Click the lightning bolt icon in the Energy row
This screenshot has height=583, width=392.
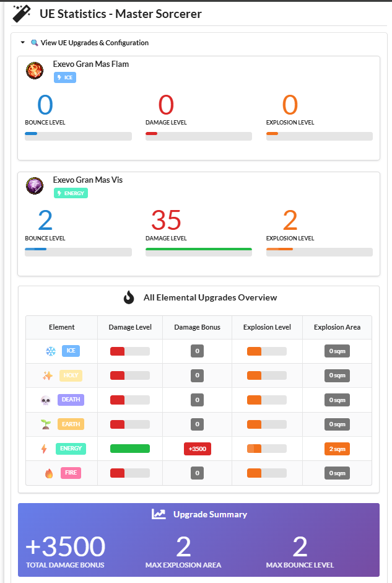pos(44,449)
